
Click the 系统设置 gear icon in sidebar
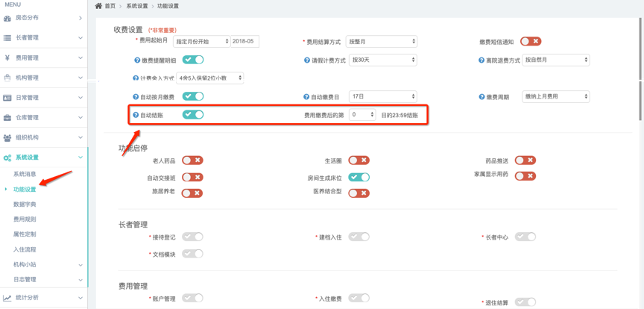(x=7, y=157)
